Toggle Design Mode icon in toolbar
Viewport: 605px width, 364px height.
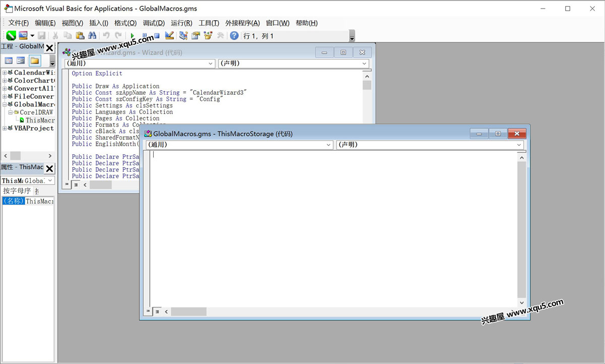pos(169,36)
